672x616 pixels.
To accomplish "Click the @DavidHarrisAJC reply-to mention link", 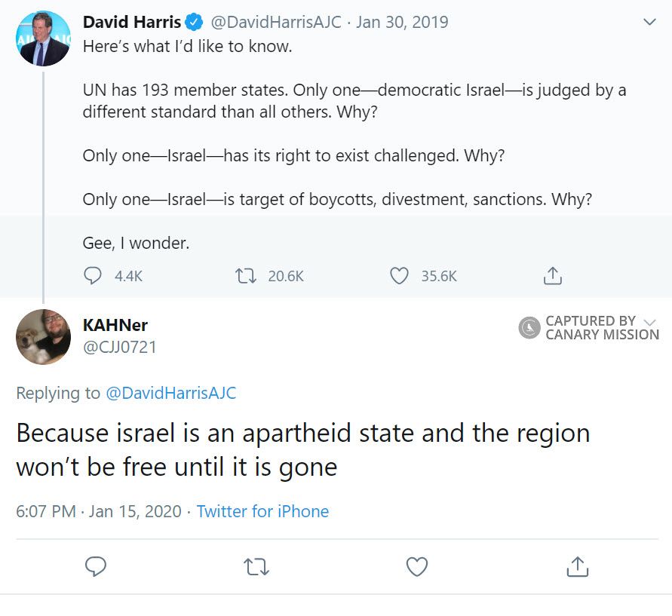I will tap(170, 393).
